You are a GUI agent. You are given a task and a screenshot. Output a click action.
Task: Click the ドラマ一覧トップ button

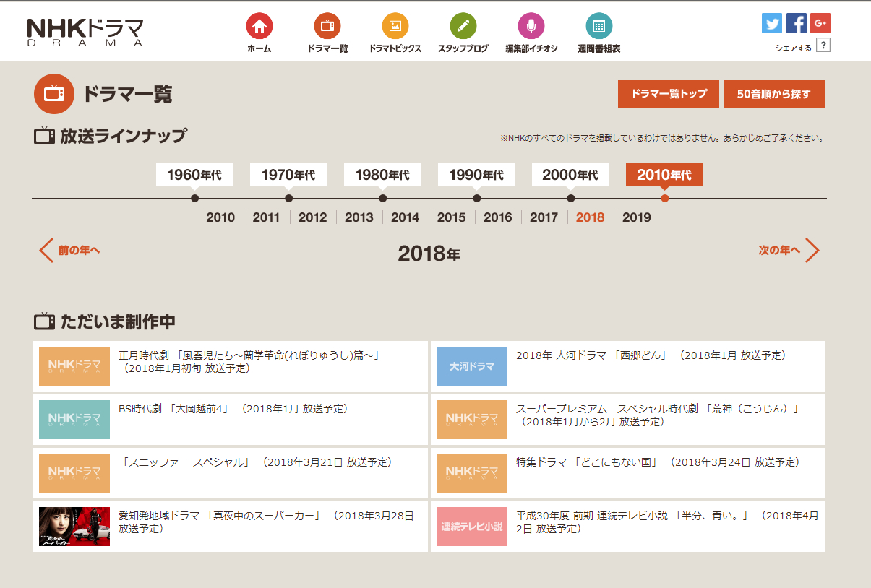(x=669, y=94)
